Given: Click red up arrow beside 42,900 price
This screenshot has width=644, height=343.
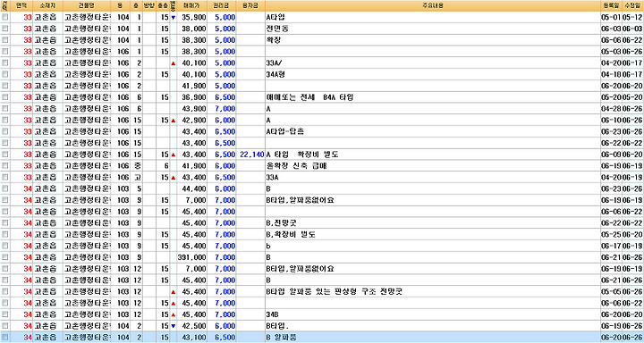Looking at the screenshot, I should click(173, 121).
